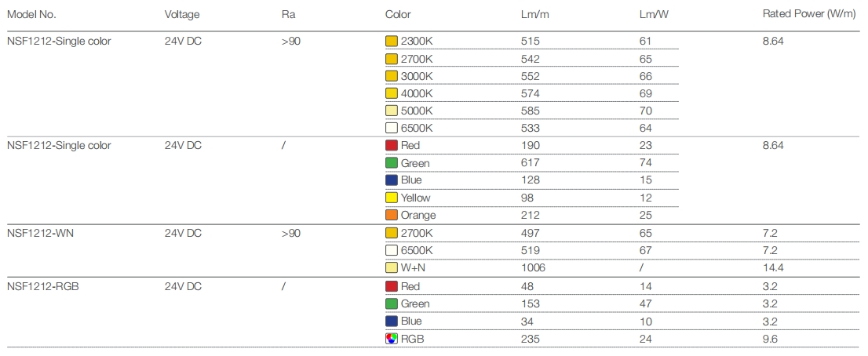Viewport: 868px width, 356px height.
Task: Click the 1006 Lm/m value
Action: (x=533, y=268)
